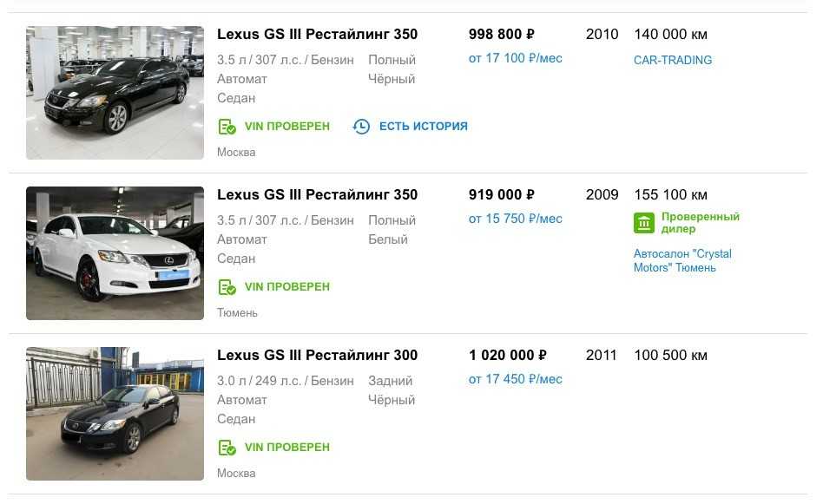This screenshot has width=823, height=504.
Task: Click the ЕСТЬ ИСТОРИЯ label
Action: [423, 127]
